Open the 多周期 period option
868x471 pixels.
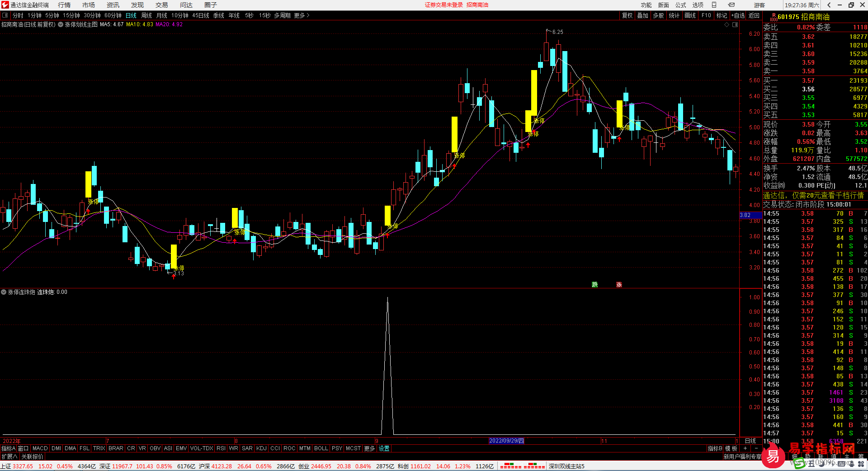coord(282,15)
